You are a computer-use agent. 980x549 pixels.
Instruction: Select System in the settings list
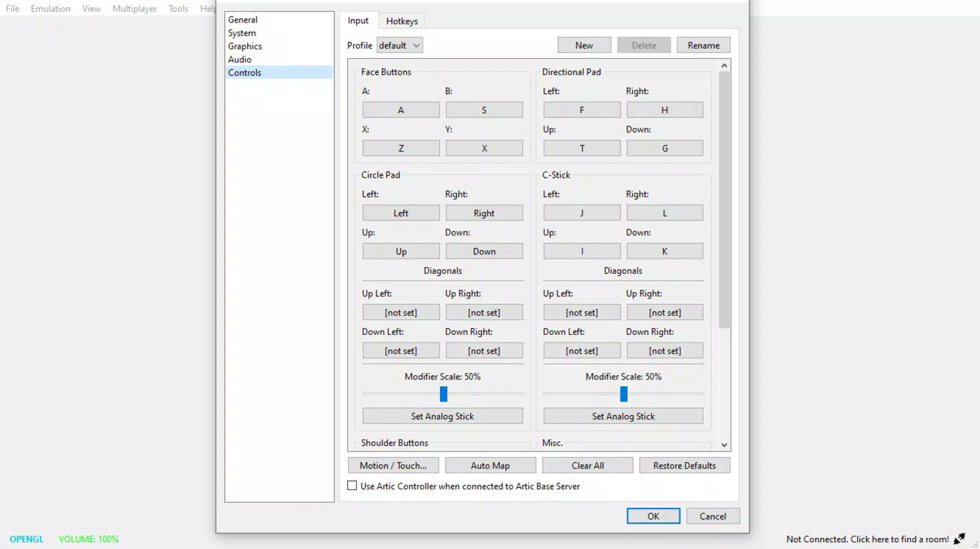pyautogui.click(x=279, y=33)
